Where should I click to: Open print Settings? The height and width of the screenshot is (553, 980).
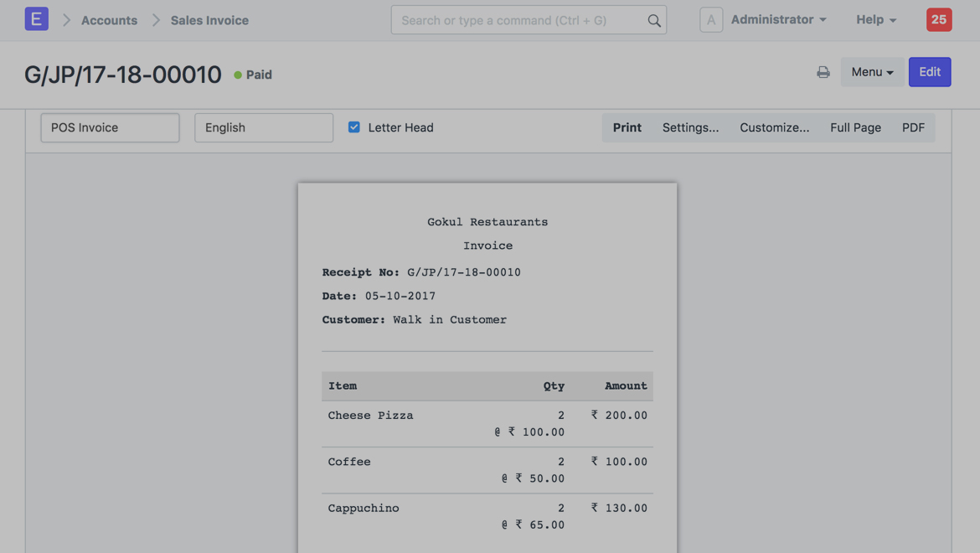click(690, 127)
